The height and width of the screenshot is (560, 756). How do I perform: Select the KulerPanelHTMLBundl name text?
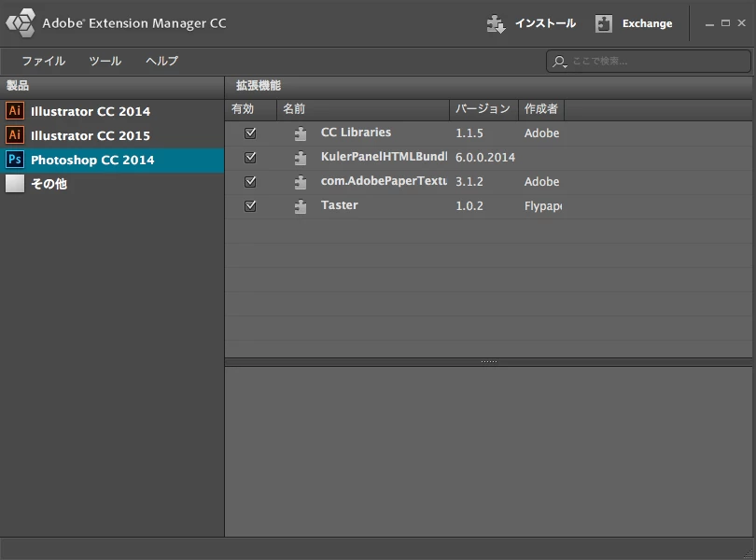[385, 156]
